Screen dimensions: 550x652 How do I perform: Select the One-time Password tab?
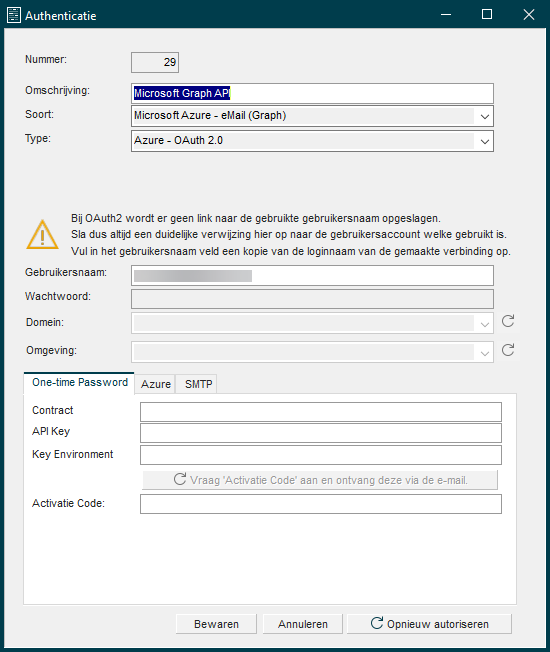79,383
